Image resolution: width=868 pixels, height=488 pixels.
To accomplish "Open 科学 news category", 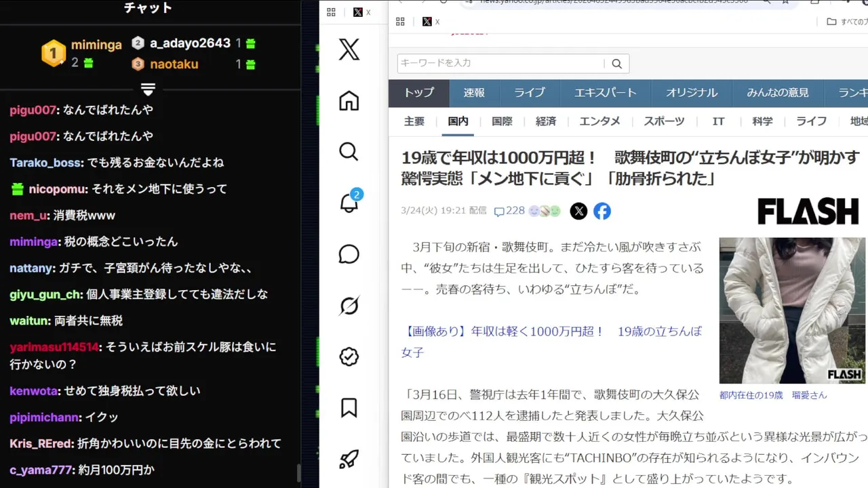I will click(762, 121).
